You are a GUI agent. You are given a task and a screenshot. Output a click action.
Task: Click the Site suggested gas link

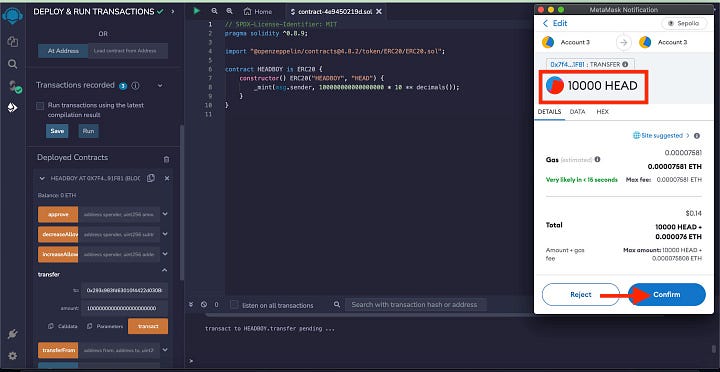pos(661,135)
